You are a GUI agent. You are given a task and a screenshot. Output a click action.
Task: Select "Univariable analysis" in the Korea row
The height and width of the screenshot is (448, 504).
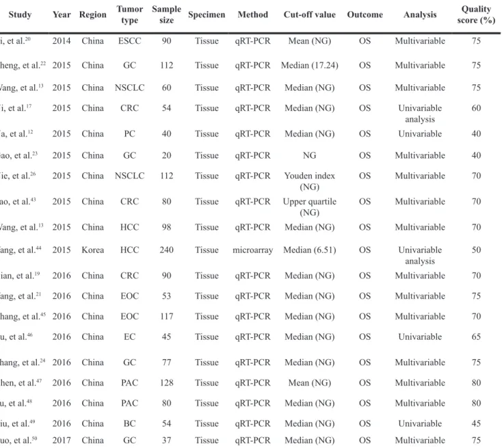420,255
